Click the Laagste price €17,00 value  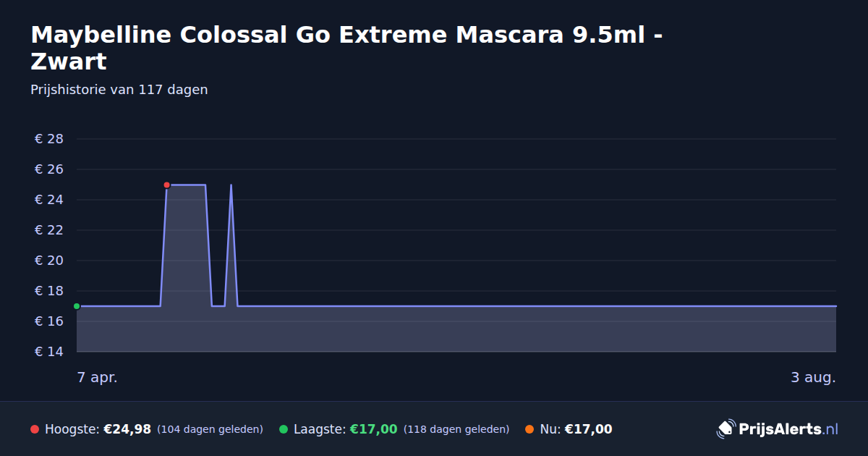click(x=373, y=429)
